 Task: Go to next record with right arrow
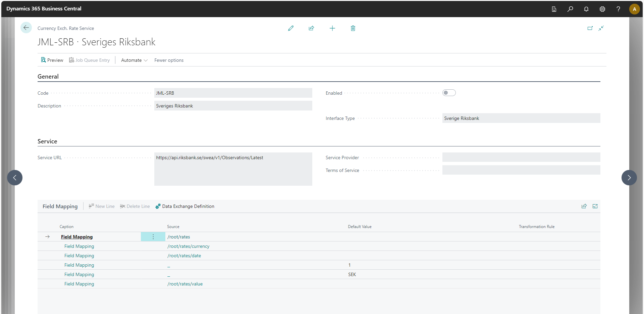coord(629,178)
